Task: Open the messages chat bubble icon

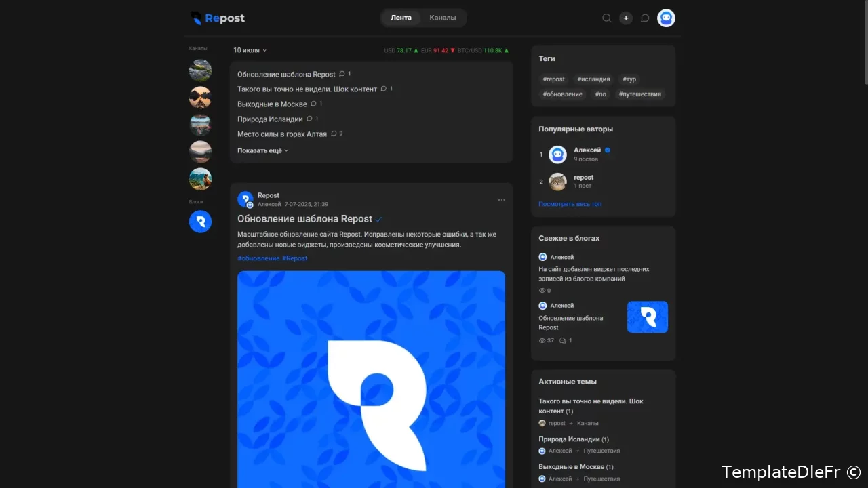Action: click(645, 18)
